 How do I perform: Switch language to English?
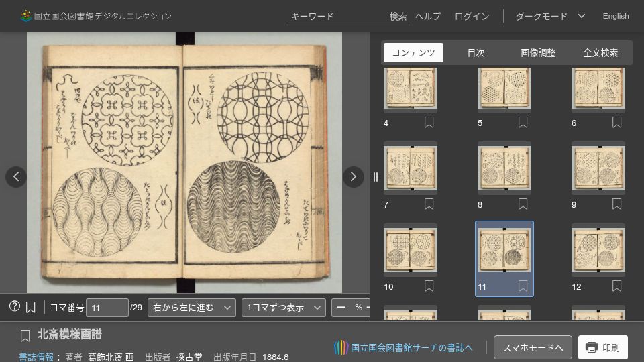point(616,16)
